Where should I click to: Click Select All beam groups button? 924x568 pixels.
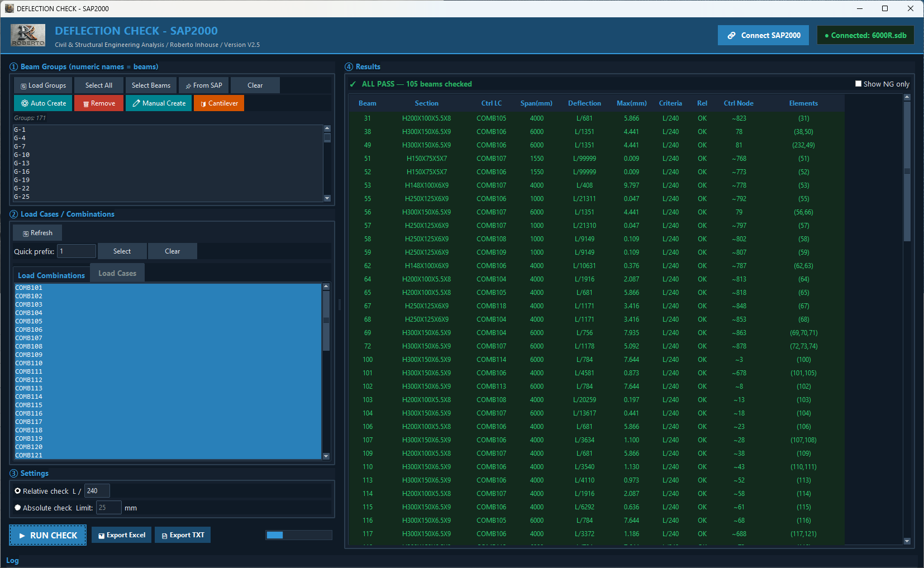point(99,85)
